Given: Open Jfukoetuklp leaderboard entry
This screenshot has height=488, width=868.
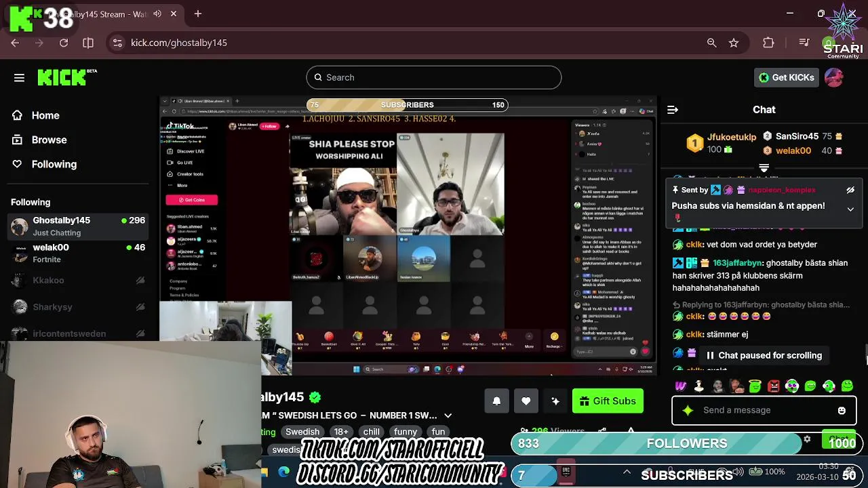Looking at the screenshot, I should tap(722, 142).
